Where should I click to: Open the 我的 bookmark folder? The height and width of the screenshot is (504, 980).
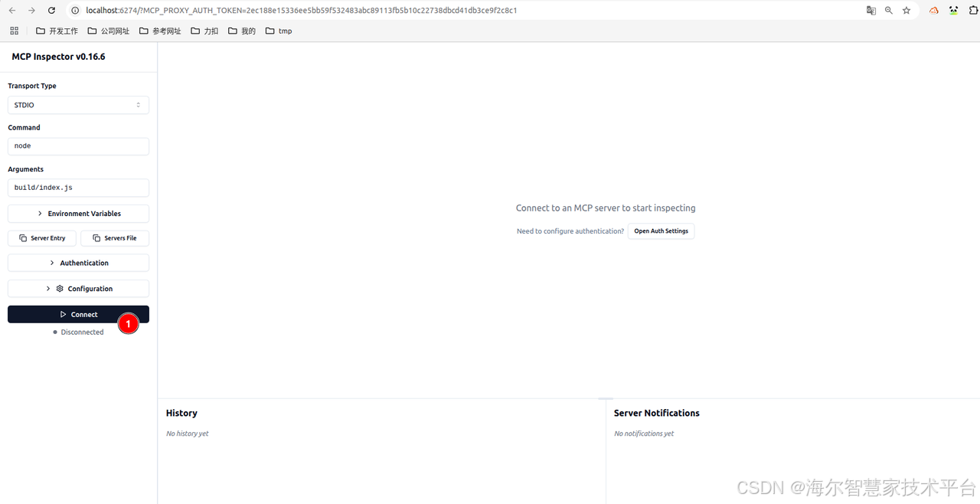[x=242, y=31]
